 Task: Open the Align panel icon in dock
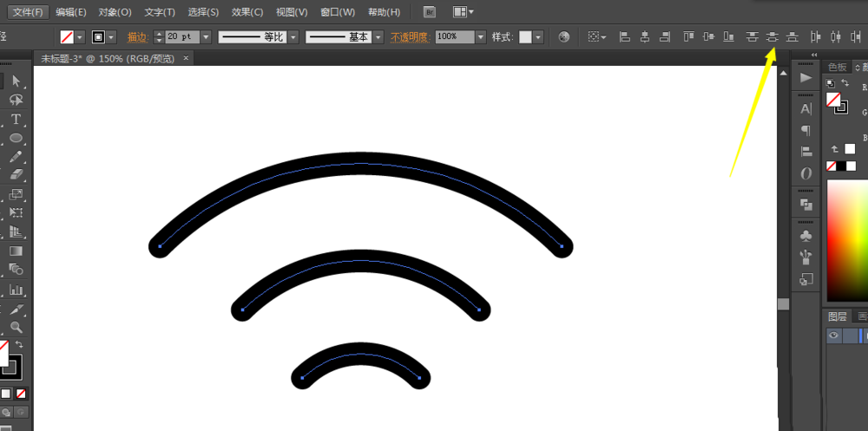pyautogui.click(x=806, y=152)
